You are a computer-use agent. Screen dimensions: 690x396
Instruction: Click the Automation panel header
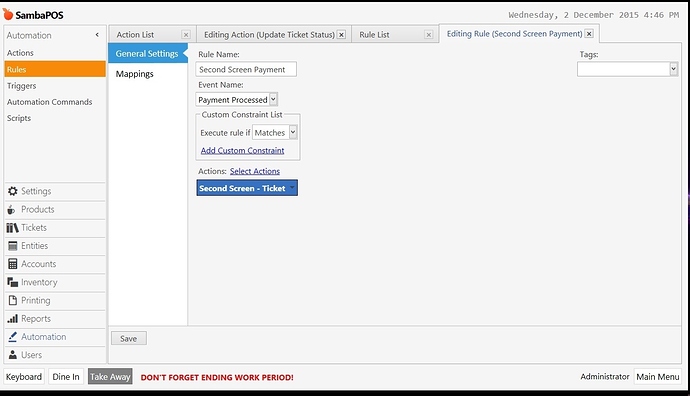(x=29, y=35)
